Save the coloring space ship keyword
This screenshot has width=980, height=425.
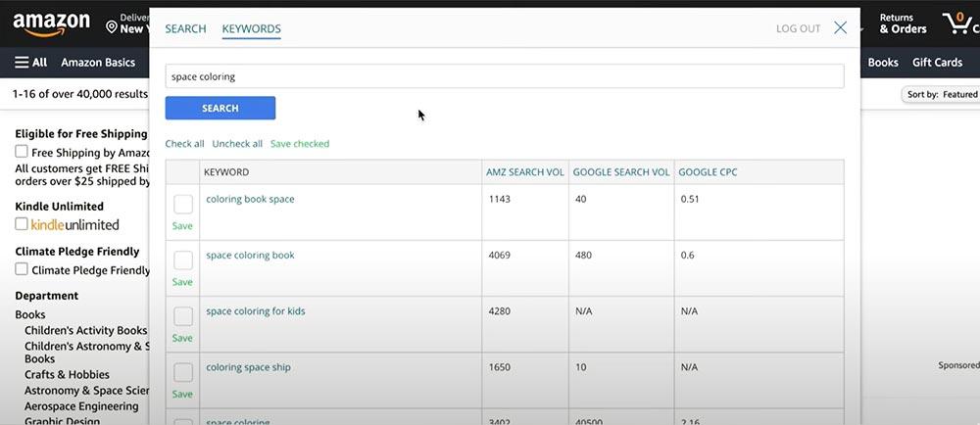[x=182, y=395]
